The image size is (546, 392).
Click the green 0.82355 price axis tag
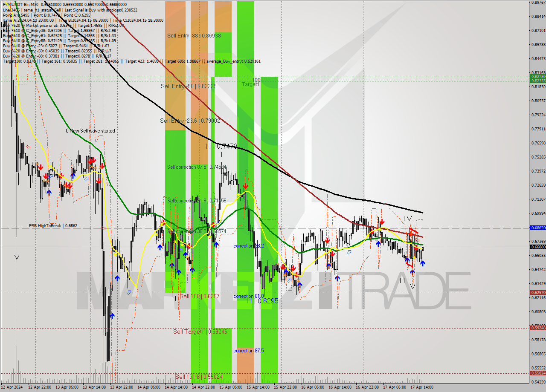(x=537, y=81)
